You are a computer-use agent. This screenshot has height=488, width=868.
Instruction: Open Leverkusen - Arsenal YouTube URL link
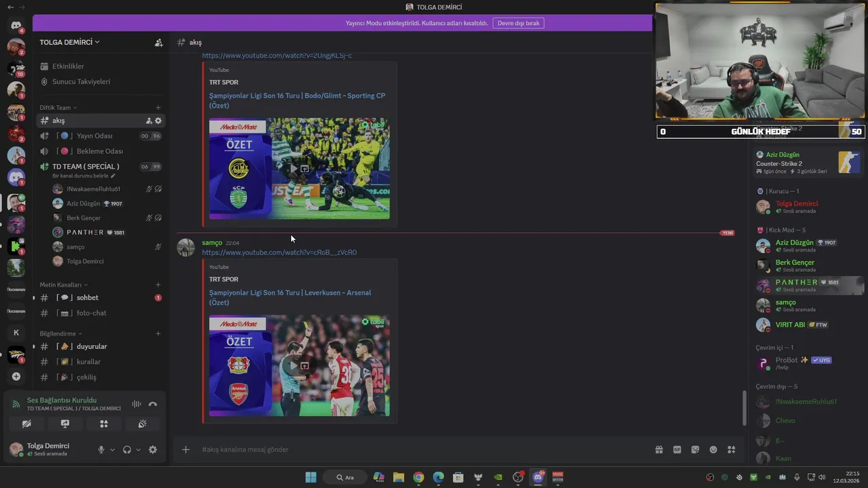click(x=279, y=252)
